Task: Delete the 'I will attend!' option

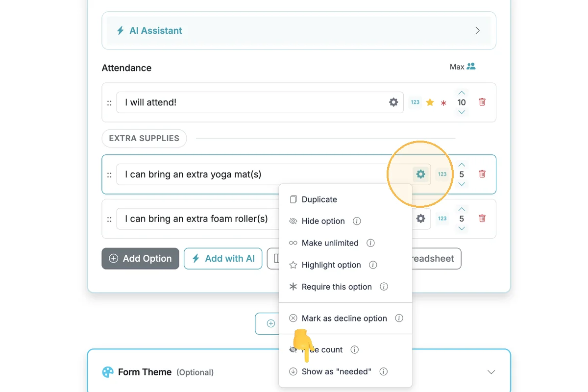Action: coord(482,102)
